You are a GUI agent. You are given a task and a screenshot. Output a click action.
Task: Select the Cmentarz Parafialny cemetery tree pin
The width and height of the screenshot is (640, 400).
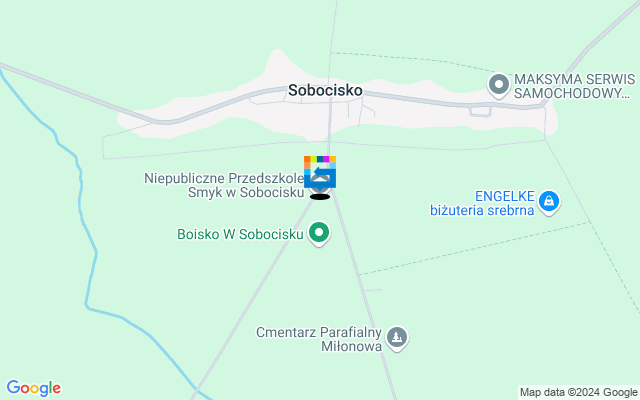click(x=397, y=338)
